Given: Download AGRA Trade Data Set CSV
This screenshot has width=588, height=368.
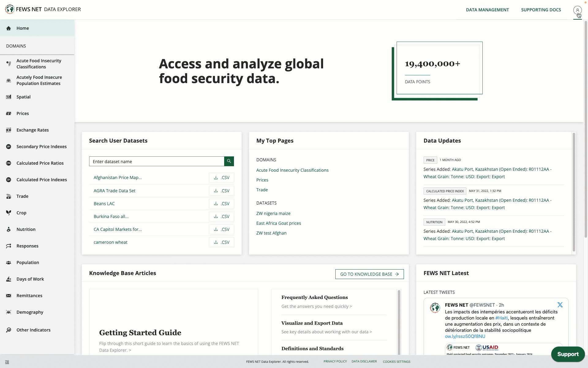Looking at the screenshot, I should [221, 191].
